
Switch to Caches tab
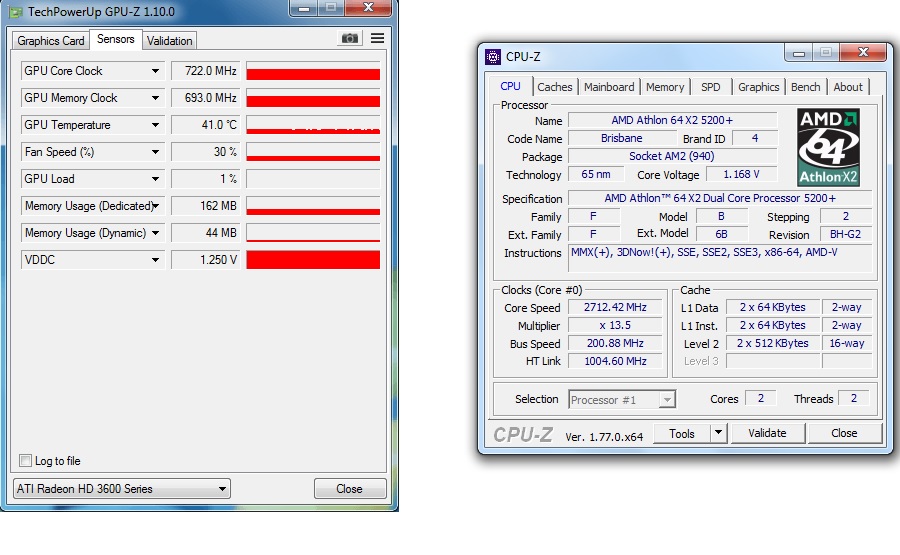pyautogui.click(x=554, y=87)
